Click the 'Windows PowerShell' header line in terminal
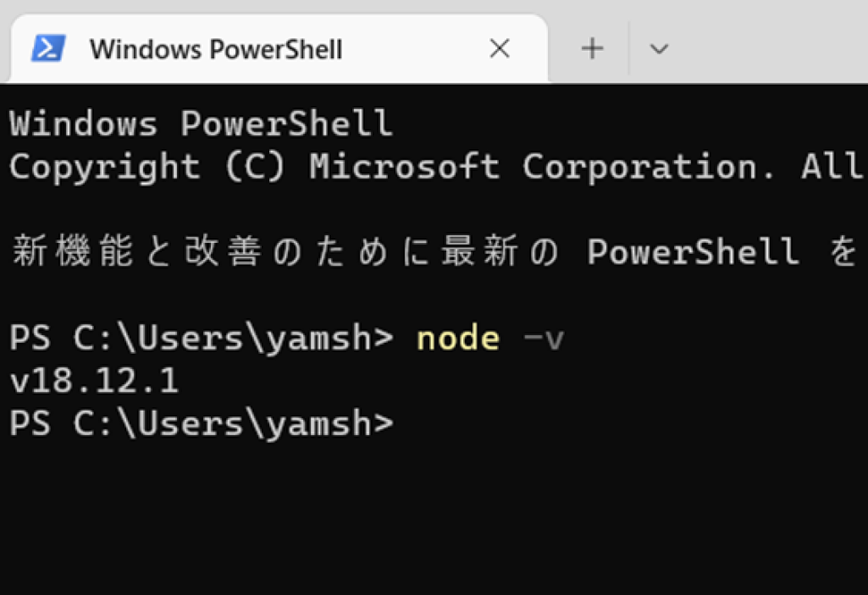 click(x=201, y=123)
